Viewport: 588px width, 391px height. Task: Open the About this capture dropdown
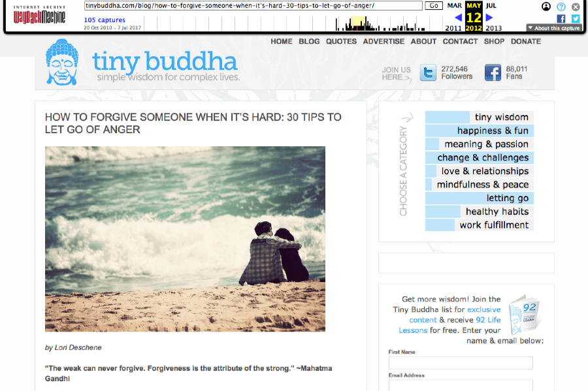(553, 27)
